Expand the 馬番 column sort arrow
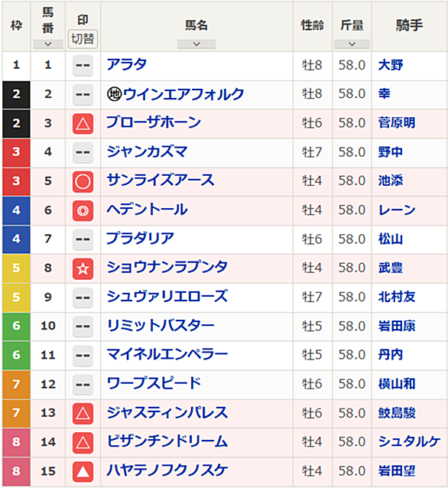 pos(48,44)
